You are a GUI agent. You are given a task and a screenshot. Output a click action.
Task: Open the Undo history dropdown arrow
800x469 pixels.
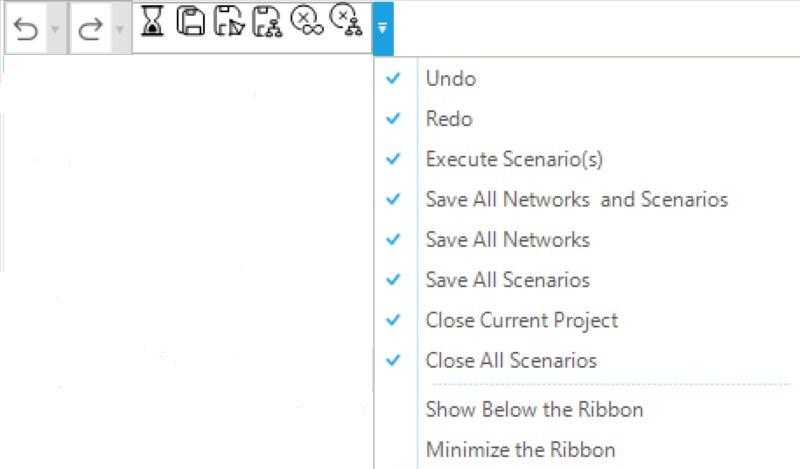coord(54,30)
